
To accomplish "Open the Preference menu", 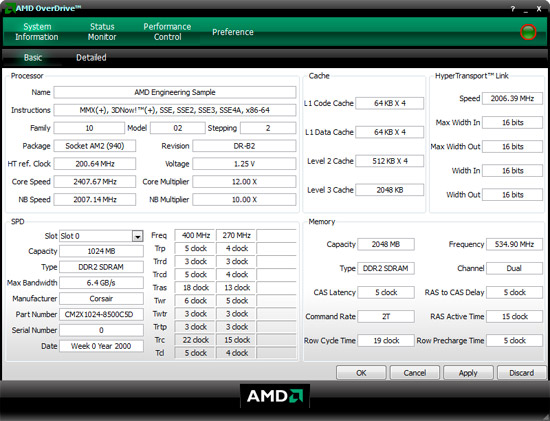I will [233, 32].
